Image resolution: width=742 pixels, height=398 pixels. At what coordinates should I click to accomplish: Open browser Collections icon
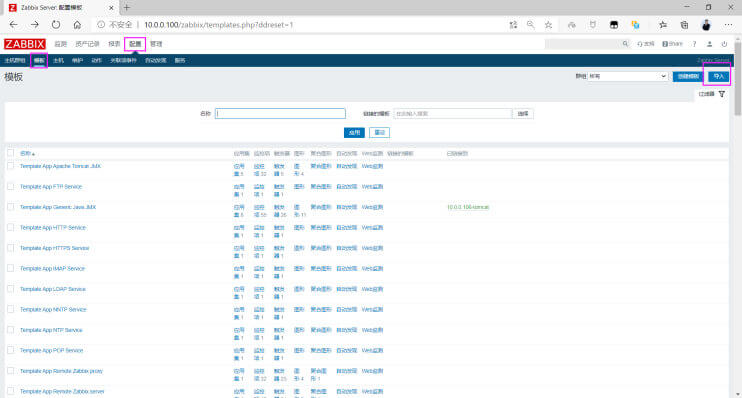[x=684, y=25]
